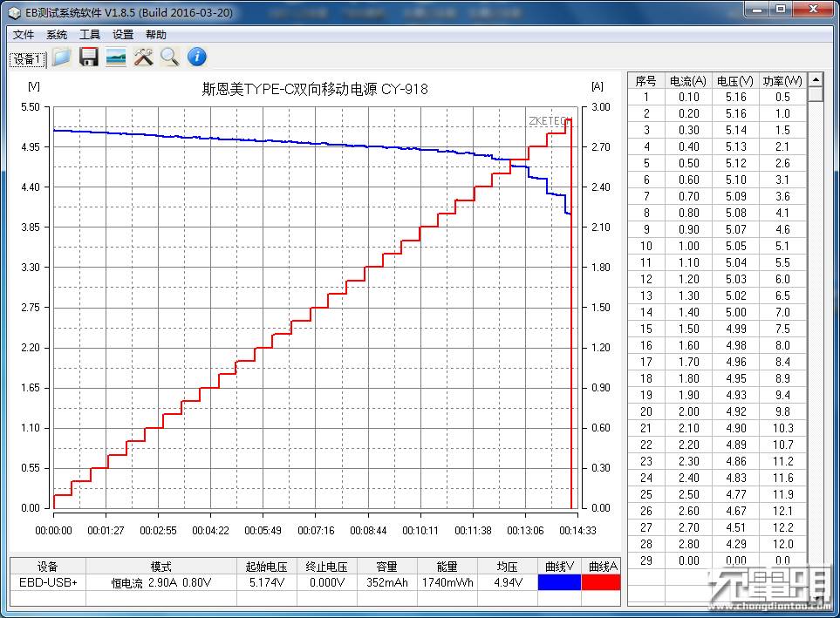Maximize the EB test software window
Screen dimensions: 840x618
click(x=781, y=9)
